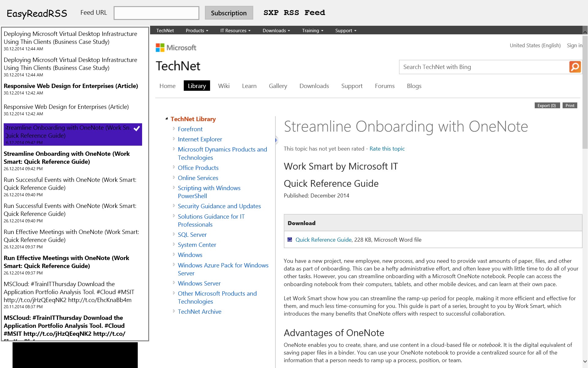Click the checkmark on the selected feed item
588x368 pixels.
coord(137,128)
